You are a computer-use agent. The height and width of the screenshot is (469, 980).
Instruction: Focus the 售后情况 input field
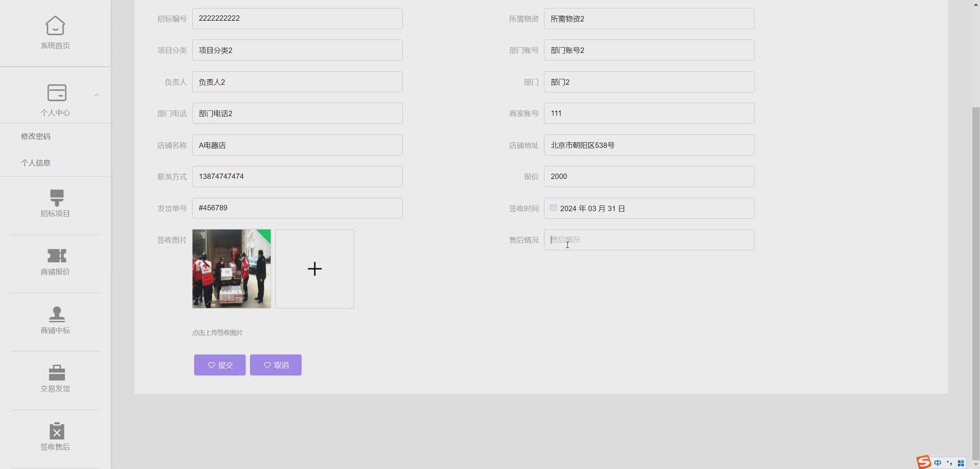[x=649, y=240]
